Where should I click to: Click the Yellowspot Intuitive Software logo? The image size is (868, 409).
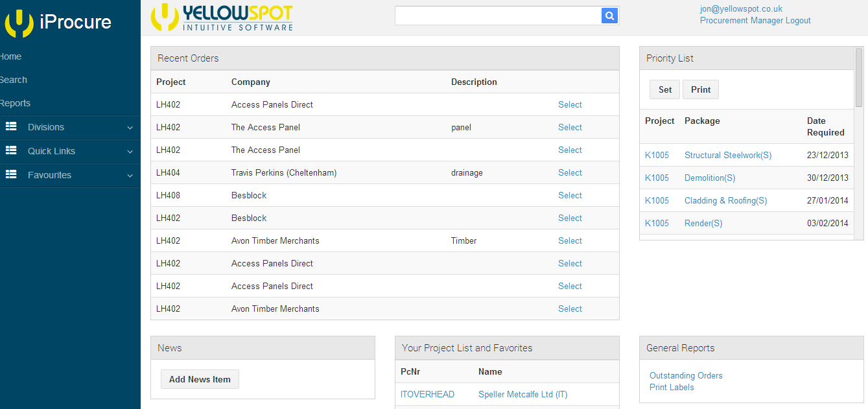coord(222,18)
